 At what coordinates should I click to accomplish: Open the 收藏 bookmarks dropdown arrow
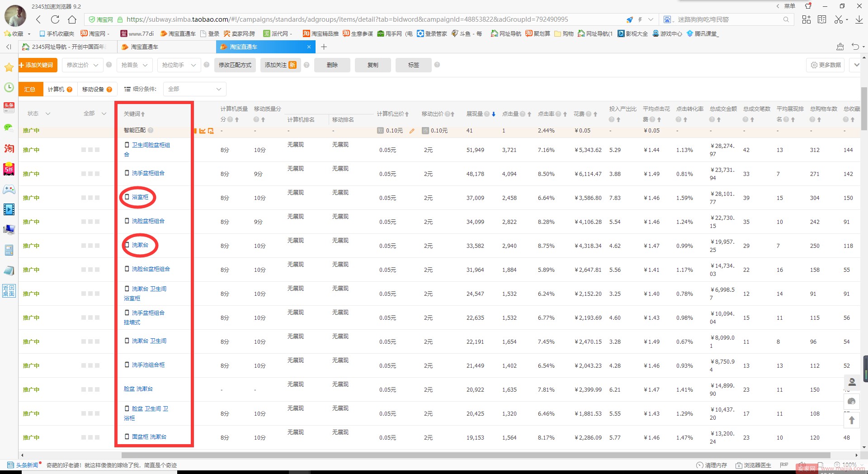tap(29, 34)
